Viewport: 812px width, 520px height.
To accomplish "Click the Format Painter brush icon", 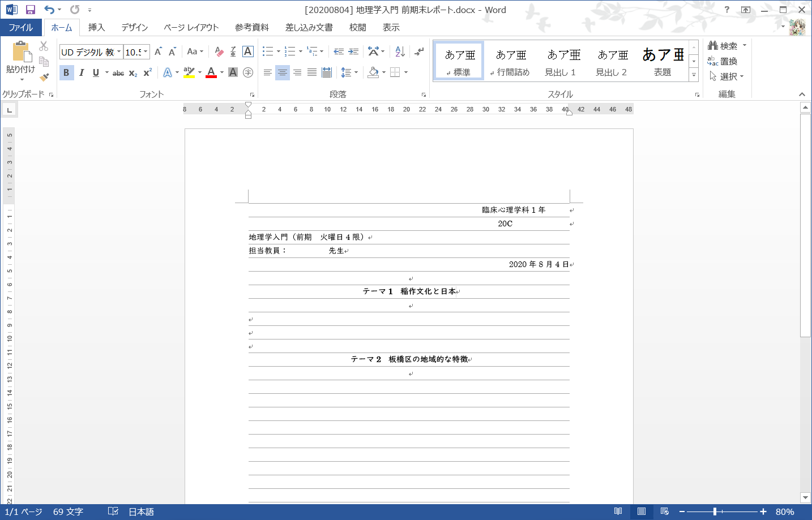I will click(x=44, y=77).
